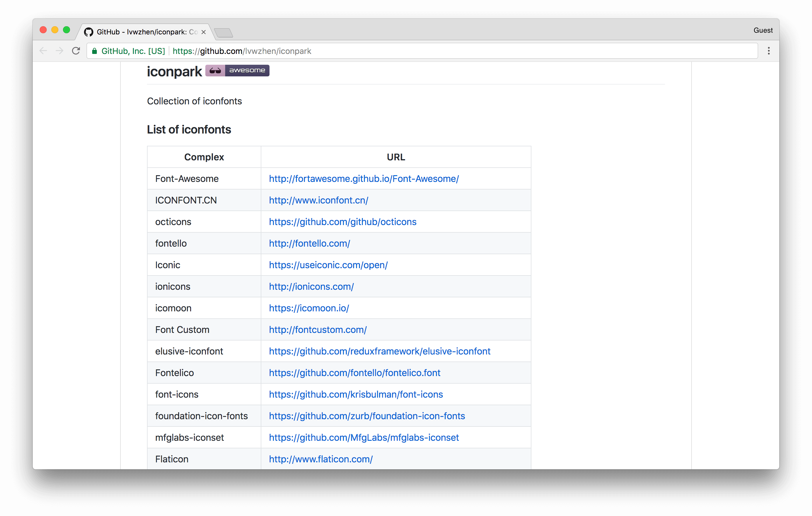Click the back navigation arrow
The height and width of the screenshot is (516, 812).
[43, 51]
